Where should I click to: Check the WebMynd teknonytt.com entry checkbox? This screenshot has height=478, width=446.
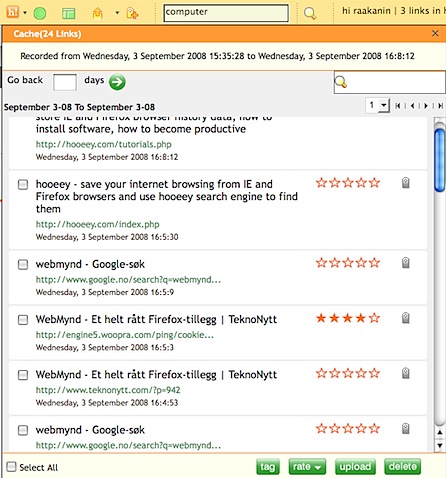point(23,375)
